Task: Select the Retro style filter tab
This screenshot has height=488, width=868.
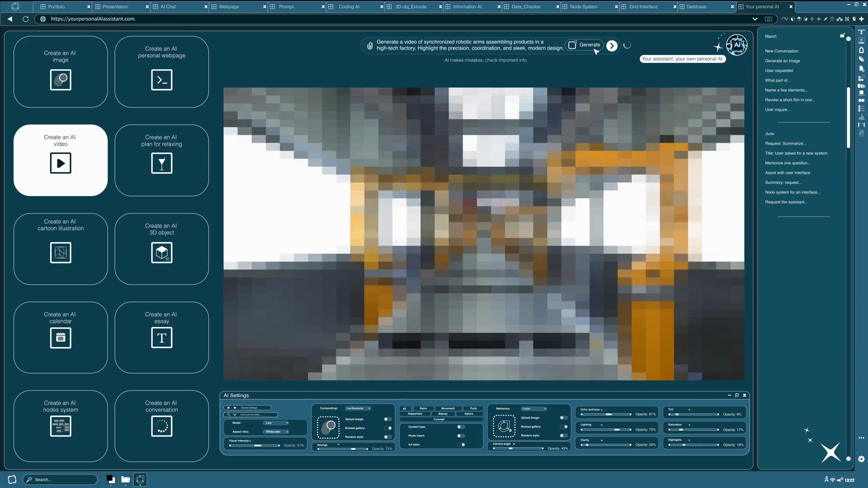Action: (x=423, y=408)
